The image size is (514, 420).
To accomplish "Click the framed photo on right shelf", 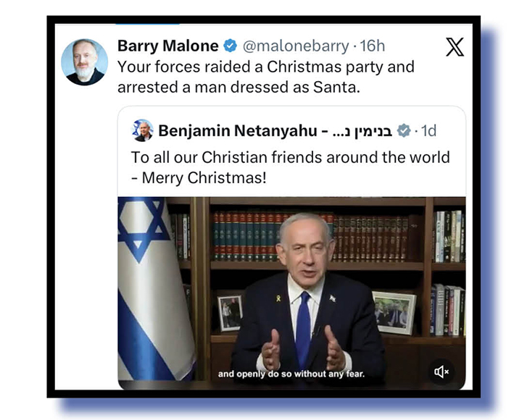I will click(x=394, y=313).
